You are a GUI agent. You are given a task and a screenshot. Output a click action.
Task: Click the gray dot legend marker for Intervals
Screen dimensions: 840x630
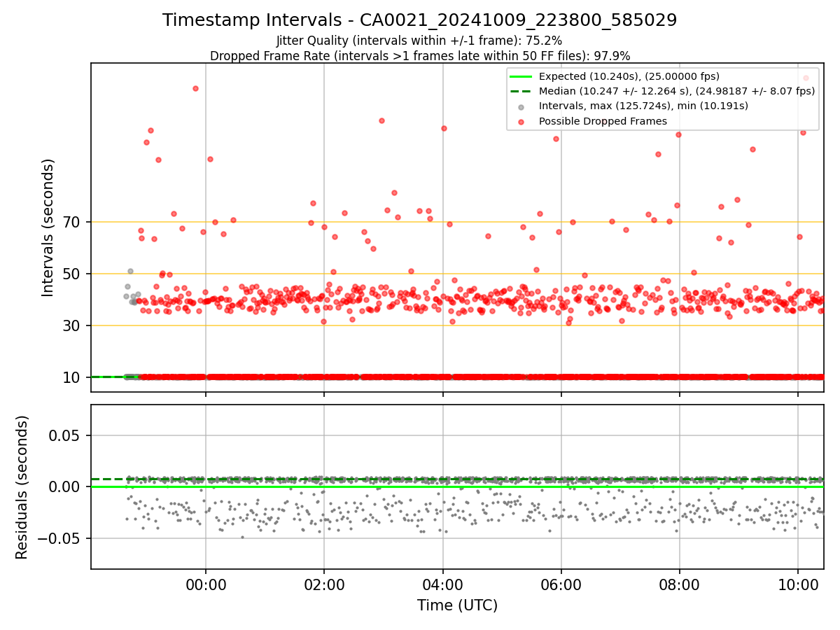(521, 106)
